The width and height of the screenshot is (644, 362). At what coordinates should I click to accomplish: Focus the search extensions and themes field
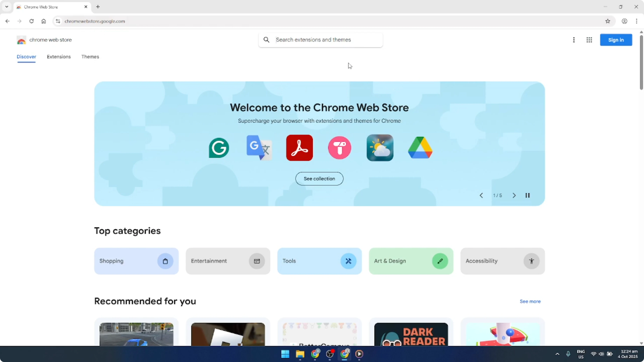(320, 40)
